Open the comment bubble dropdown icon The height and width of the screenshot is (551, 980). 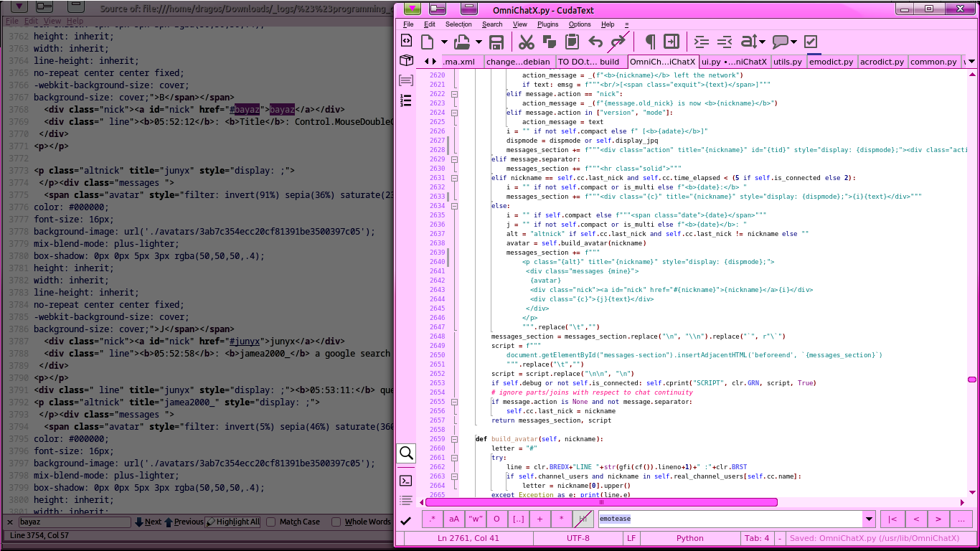tap(785, 42)
